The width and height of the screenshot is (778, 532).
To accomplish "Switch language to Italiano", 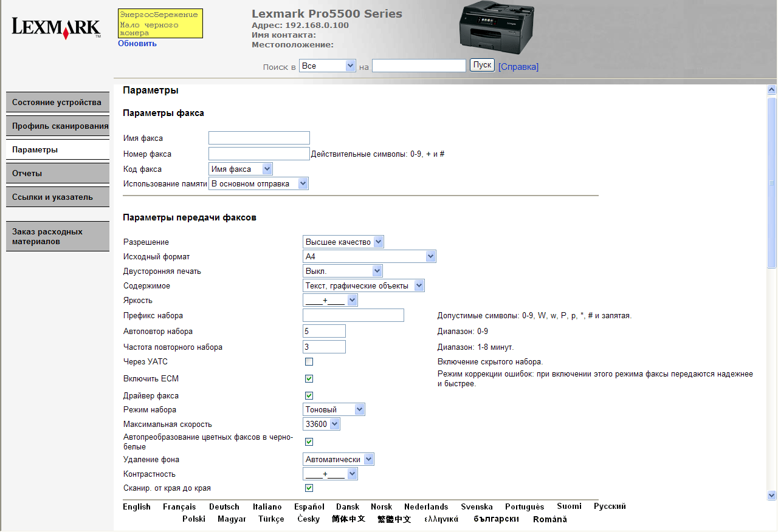I will (x=267, y=506).
